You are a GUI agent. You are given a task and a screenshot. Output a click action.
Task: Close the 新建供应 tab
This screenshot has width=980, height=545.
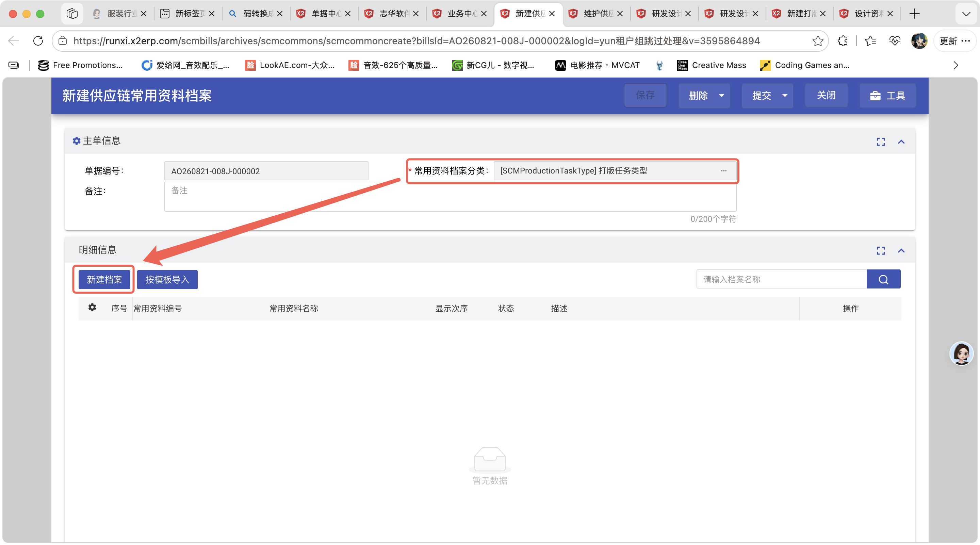point(552,14)
